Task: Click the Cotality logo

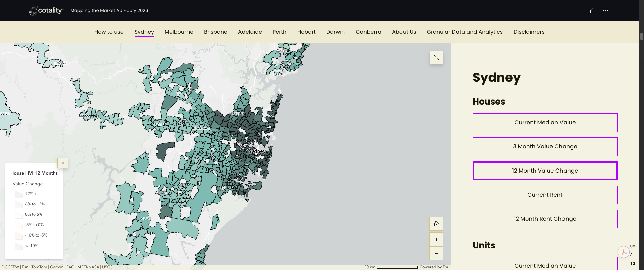Action: click(46, 11)
